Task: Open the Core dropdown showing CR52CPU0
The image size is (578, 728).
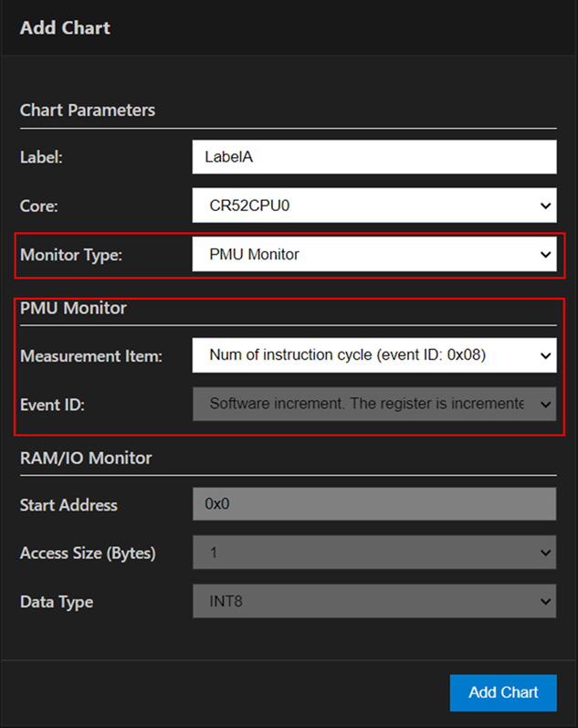Action: [373, 206]
